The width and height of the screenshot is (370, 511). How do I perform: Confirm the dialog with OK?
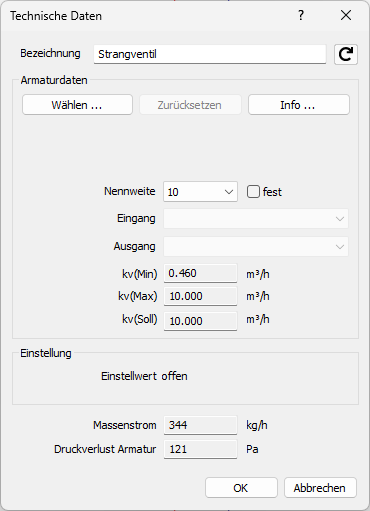[x=241, y=488]
